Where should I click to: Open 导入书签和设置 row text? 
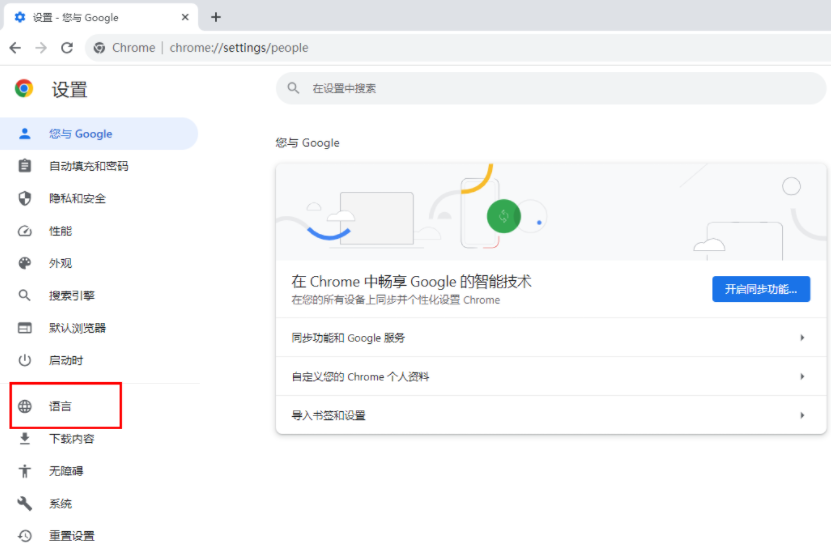click(x=328, y=415)
